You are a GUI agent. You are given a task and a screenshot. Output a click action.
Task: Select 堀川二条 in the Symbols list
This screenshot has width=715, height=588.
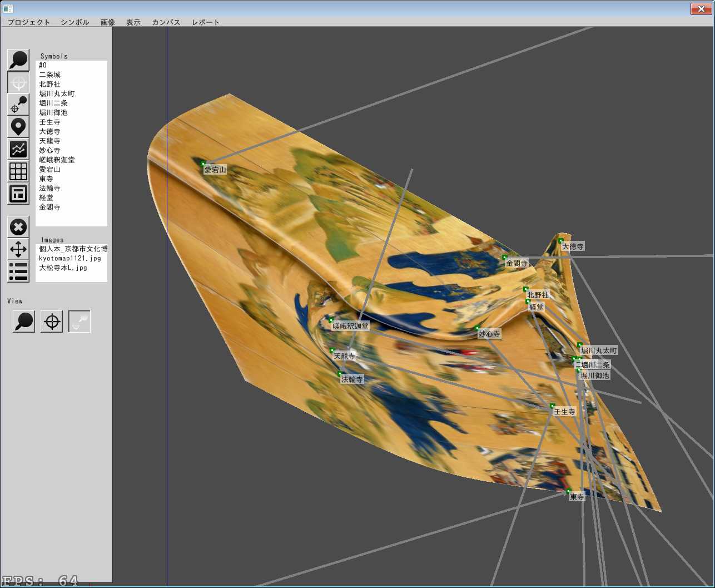coord(71,103)
